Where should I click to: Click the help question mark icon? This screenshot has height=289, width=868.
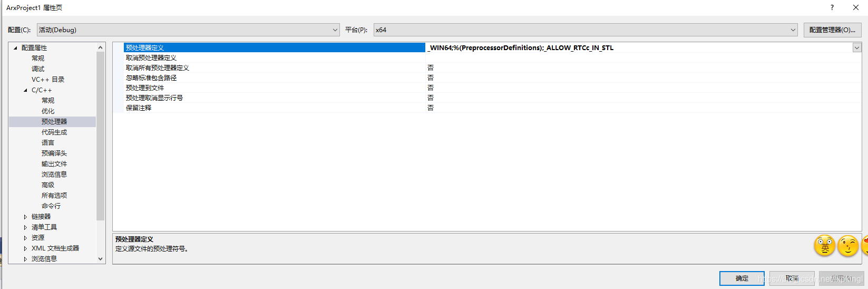pos(832,7)
